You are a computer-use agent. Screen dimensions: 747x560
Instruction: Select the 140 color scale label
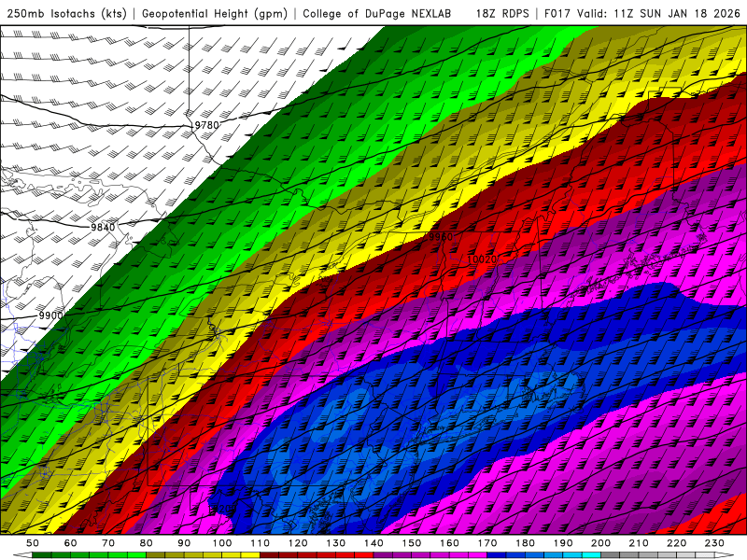tap(373, 543)
